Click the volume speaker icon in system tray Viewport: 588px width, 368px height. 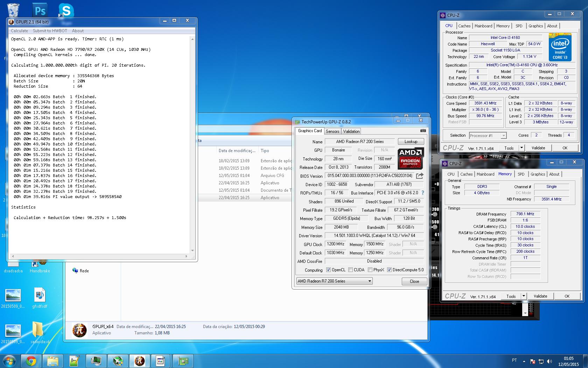point(549,361)
